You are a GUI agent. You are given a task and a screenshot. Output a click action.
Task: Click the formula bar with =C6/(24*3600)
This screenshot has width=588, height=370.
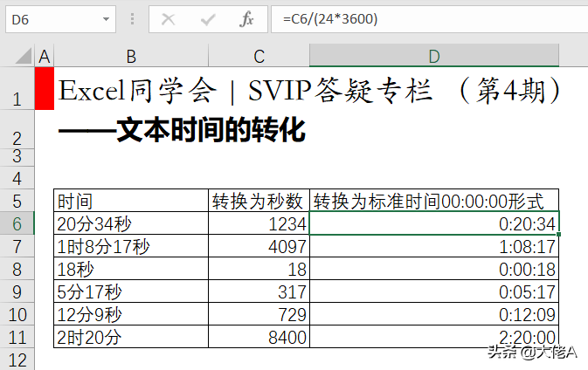429,19
